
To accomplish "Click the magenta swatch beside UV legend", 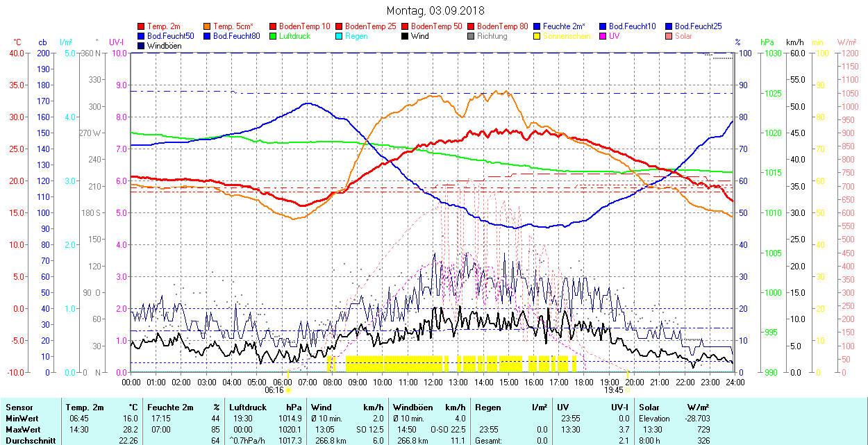I will click(x=603, y=36).
